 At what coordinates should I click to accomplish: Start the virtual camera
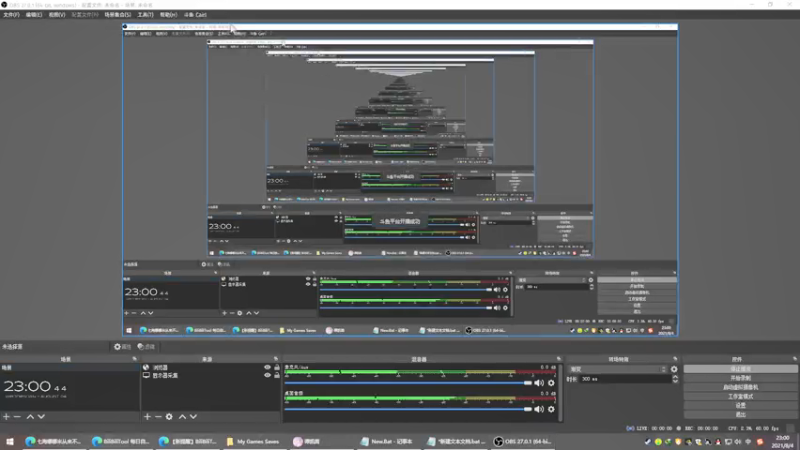click(x=740, y=387)
